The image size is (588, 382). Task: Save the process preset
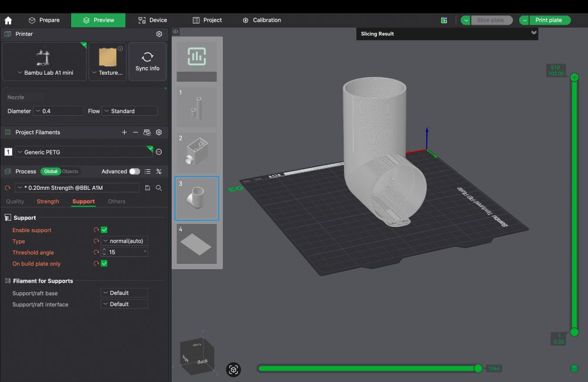[148, 188]
